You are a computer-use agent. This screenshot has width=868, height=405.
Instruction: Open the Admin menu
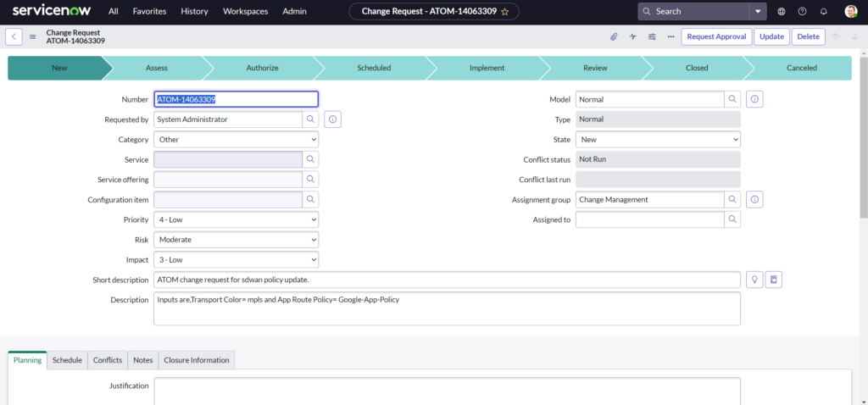pyautogui.click(x=294, y=12)
